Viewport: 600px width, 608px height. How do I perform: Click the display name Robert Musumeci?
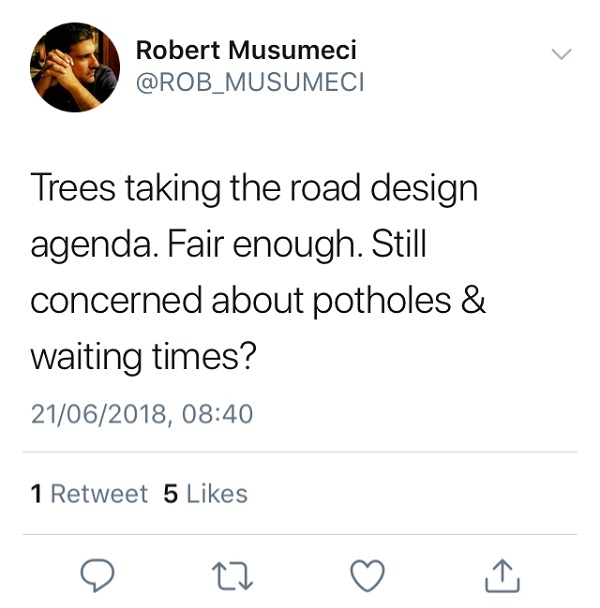point(246,50)
